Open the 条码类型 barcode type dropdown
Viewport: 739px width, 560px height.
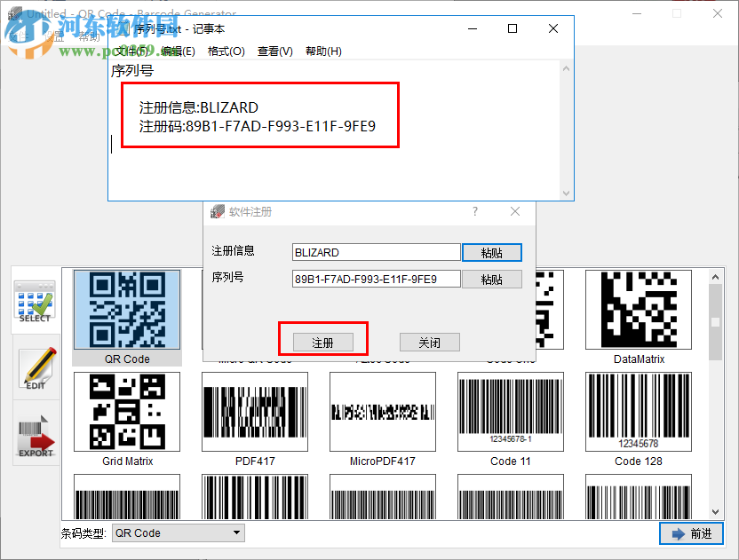235,532
